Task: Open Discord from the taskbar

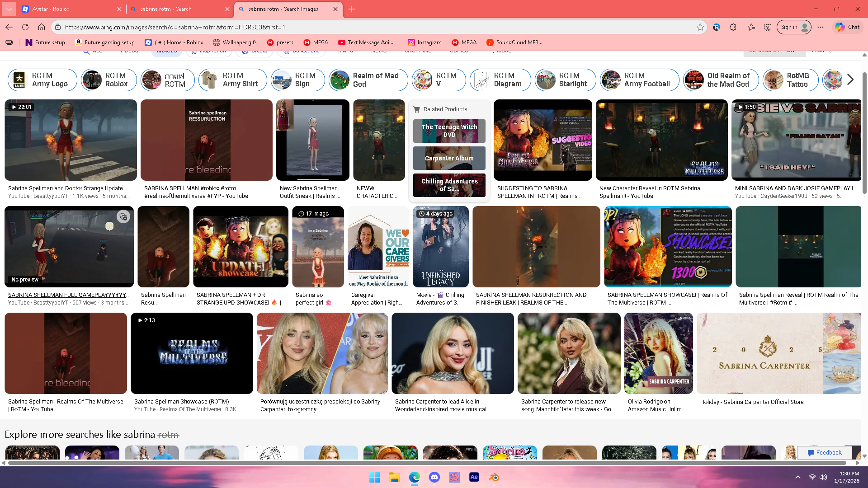Action: click(x=434, y=477)
